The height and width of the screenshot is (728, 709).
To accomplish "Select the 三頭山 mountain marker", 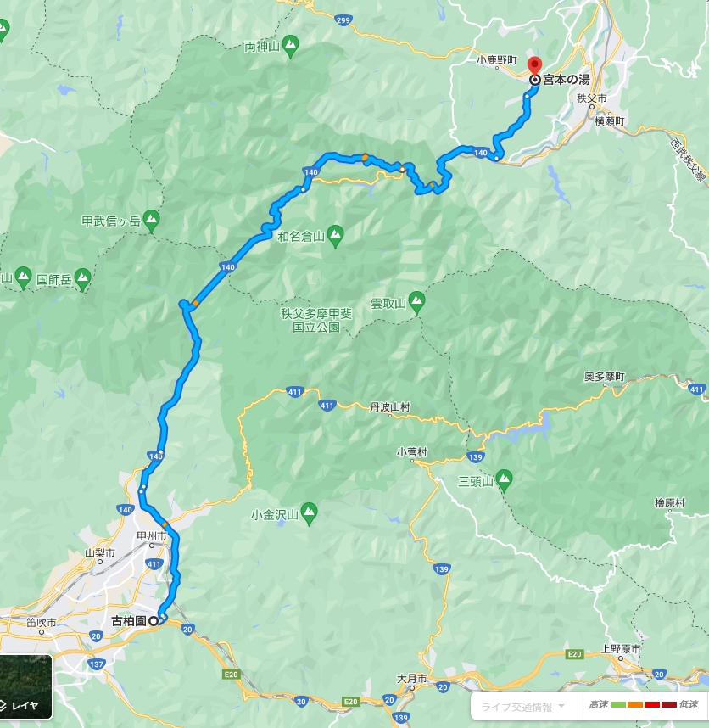I will [x=504, y=481].
